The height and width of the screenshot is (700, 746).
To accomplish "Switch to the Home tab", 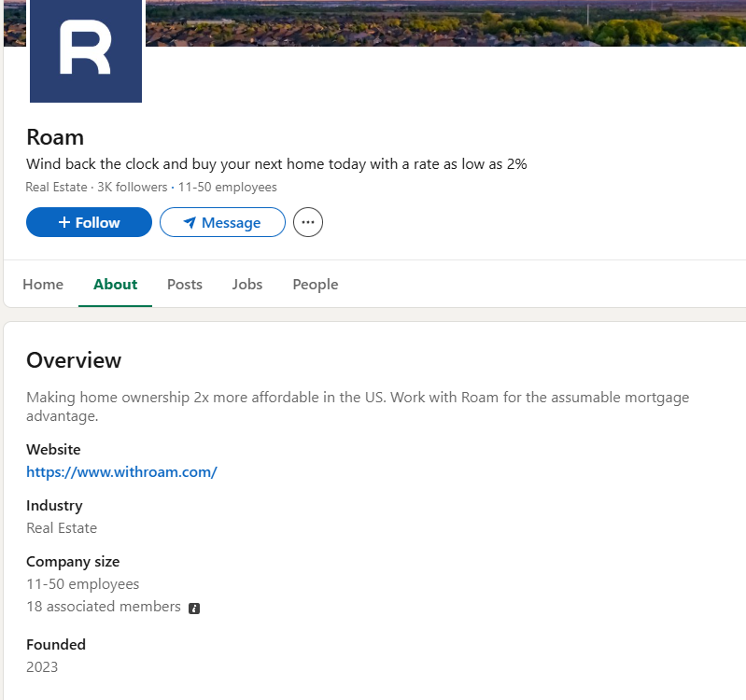I will pyautogui.click(x=43, y=285).
